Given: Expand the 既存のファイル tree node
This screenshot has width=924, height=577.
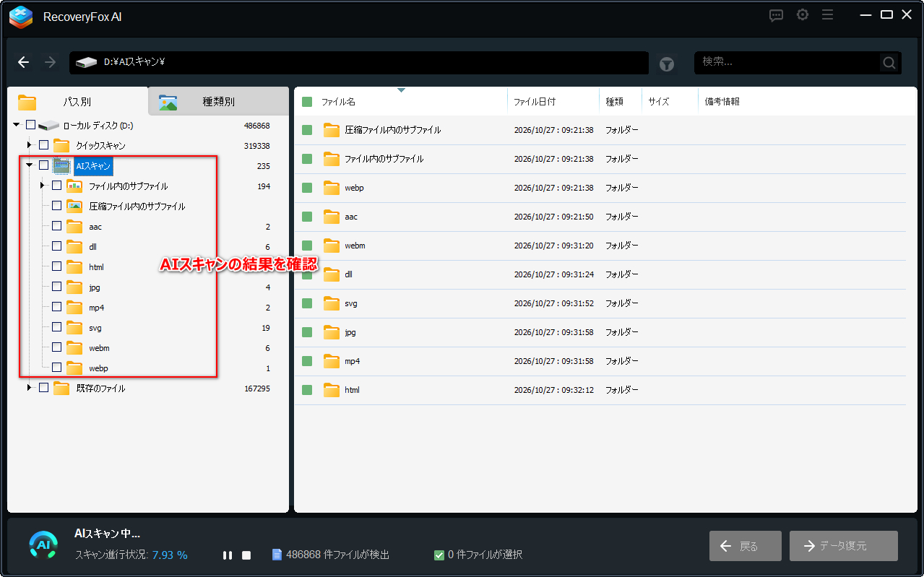Looking at the screenshot, I should [x=30, y=389].
